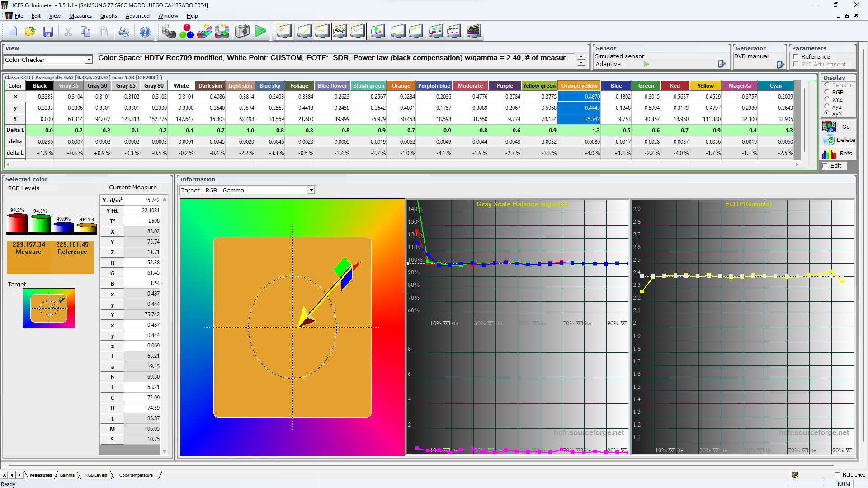The image size is (868, 488).
Task: Measure secondaries with the multicolor balls icon
Action: pos(204,32)
